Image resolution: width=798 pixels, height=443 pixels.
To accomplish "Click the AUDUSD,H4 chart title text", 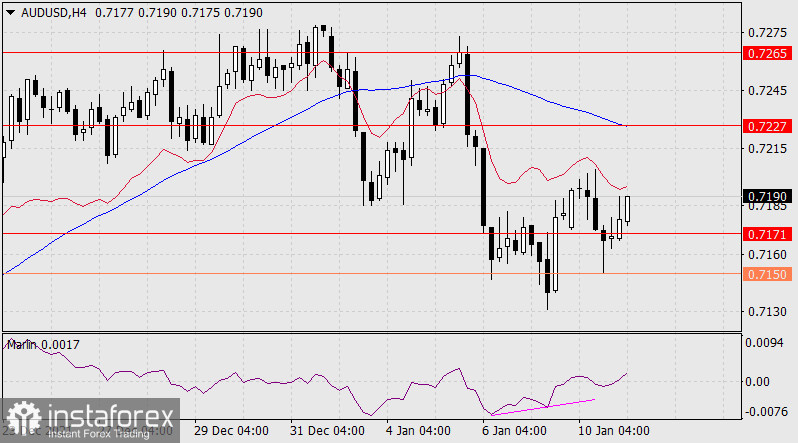I will [46, 10].
